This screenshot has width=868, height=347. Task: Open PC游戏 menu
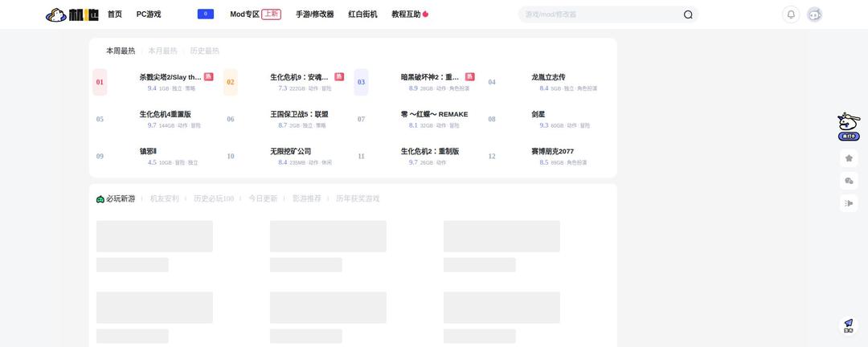tap(149, 14)
